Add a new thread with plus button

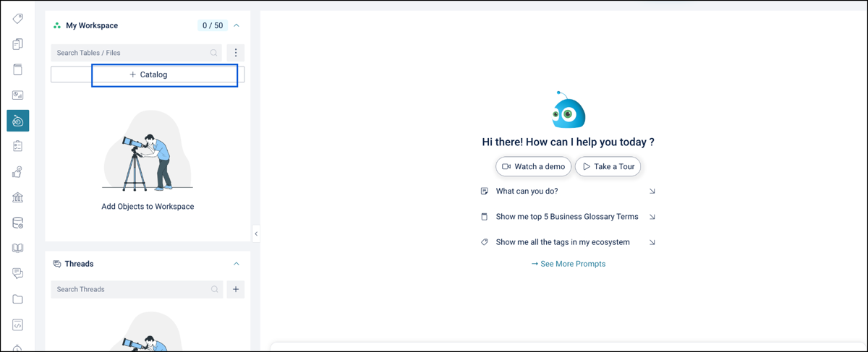tap(236, 289)
